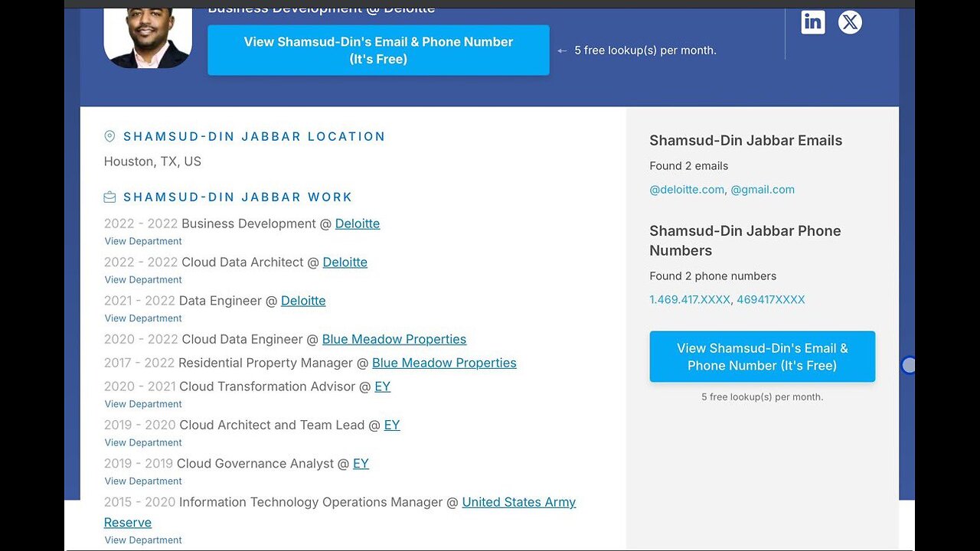This screenshot has width=980, height=551.
Task: Click the Found 2 phone numbers text
Action: coord(713,276)
